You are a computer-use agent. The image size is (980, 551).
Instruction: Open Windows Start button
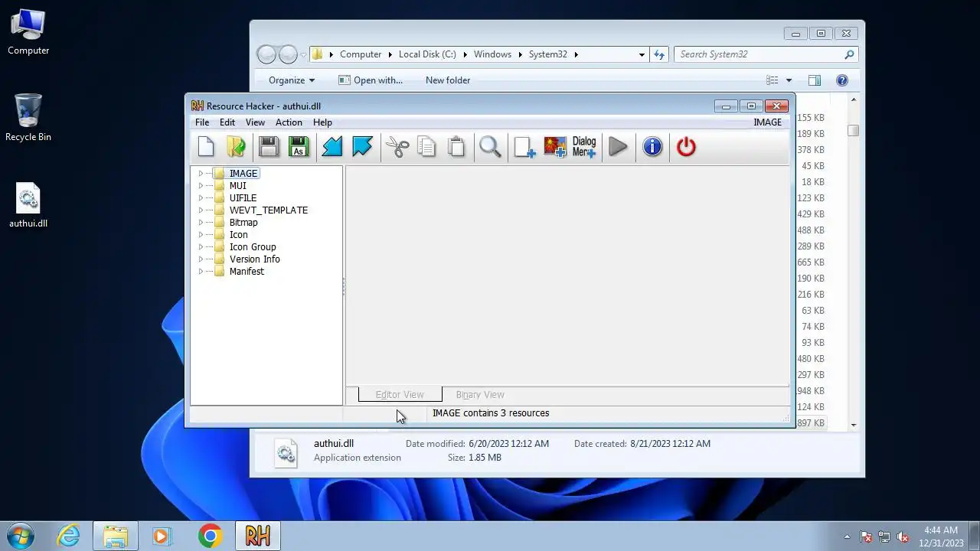pyautogui.click(x=21, y=536)
